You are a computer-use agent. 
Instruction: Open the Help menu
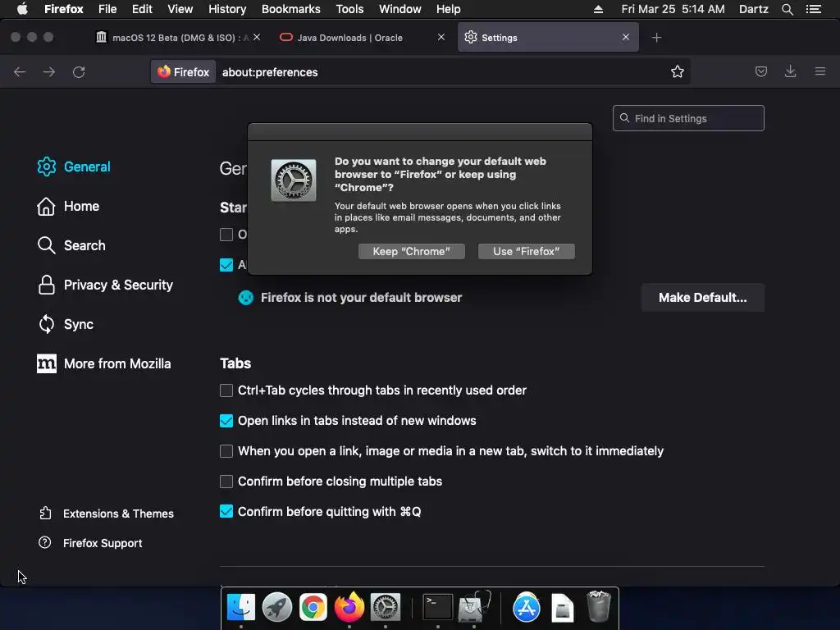coord(449,9)
